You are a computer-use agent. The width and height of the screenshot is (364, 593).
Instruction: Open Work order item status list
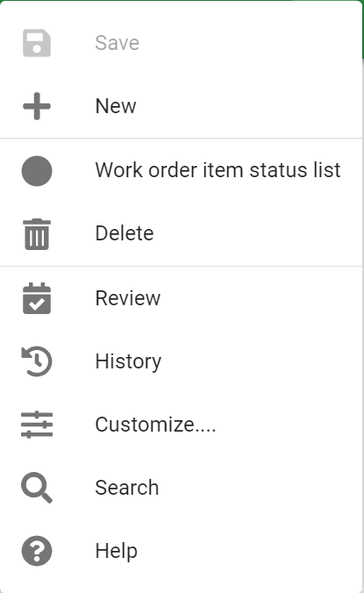[x=181, y=170]
